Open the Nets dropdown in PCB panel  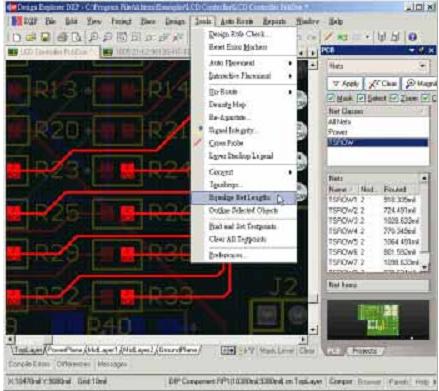[378, 66]
